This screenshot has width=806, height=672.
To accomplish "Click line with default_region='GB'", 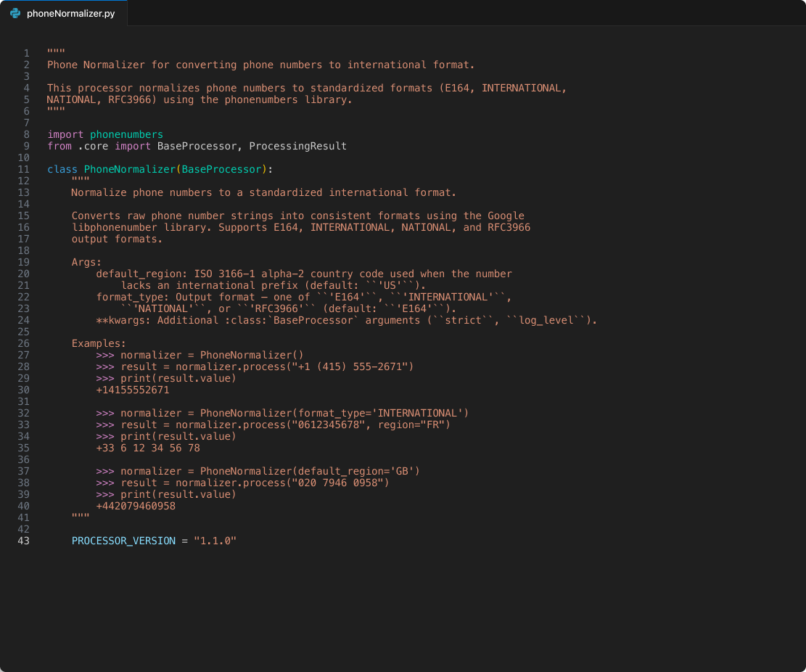I will (258, 472).
